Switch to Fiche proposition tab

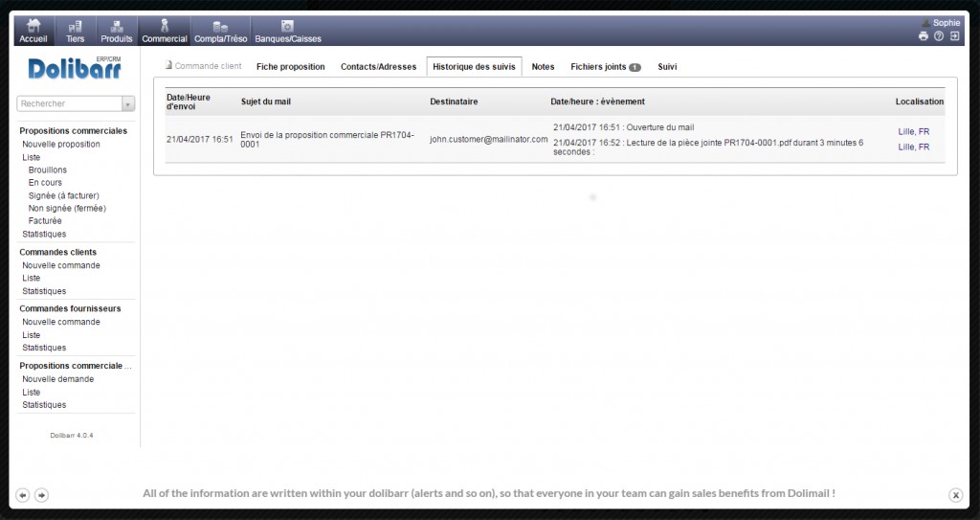[x=291, y=66]
